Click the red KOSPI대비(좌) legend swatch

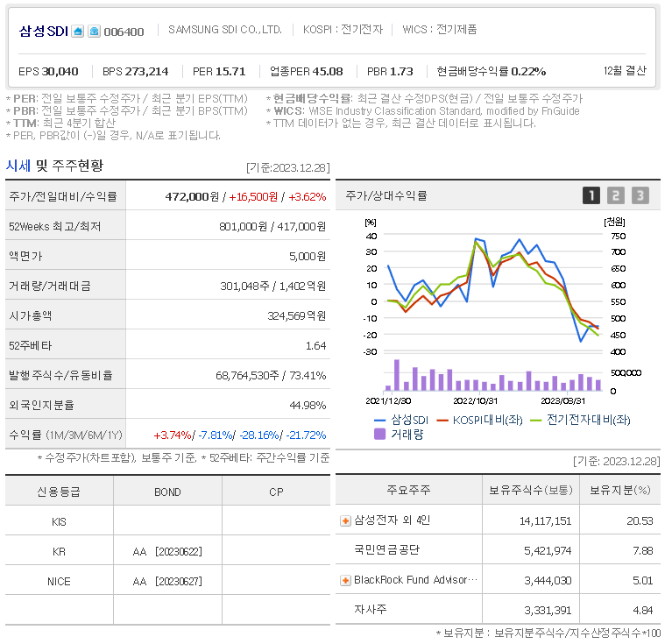point(442,421)
